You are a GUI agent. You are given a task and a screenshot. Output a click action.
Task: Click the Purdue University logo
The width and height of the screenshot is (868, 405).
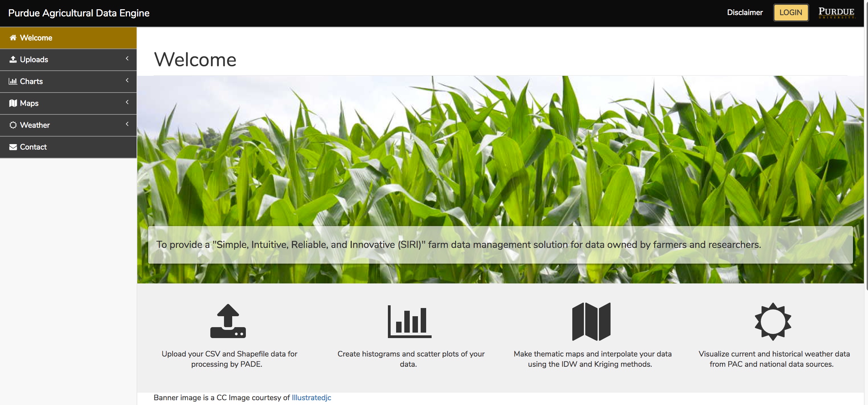coord(837,13)
